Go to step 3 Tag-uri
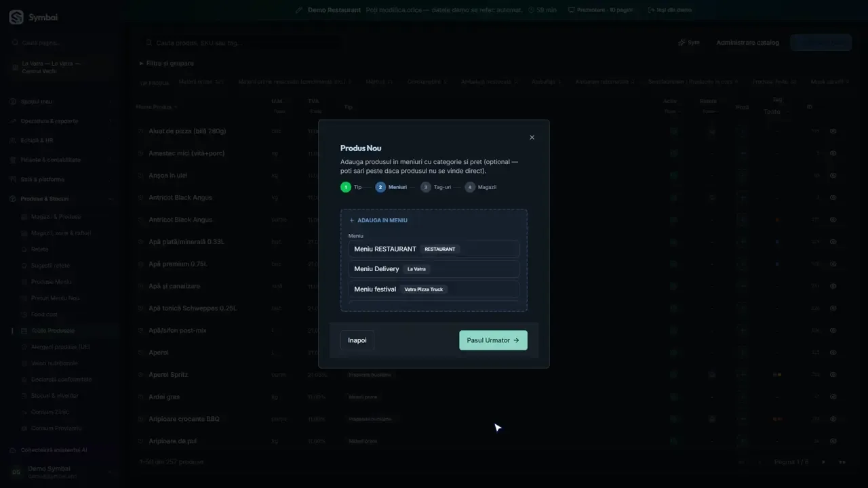The image size is (868, 488). click(x=436, y=187)
